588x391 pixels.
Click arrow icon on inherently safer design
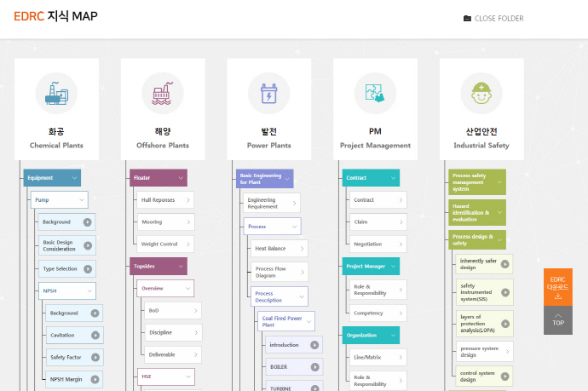tap(505, 265)
